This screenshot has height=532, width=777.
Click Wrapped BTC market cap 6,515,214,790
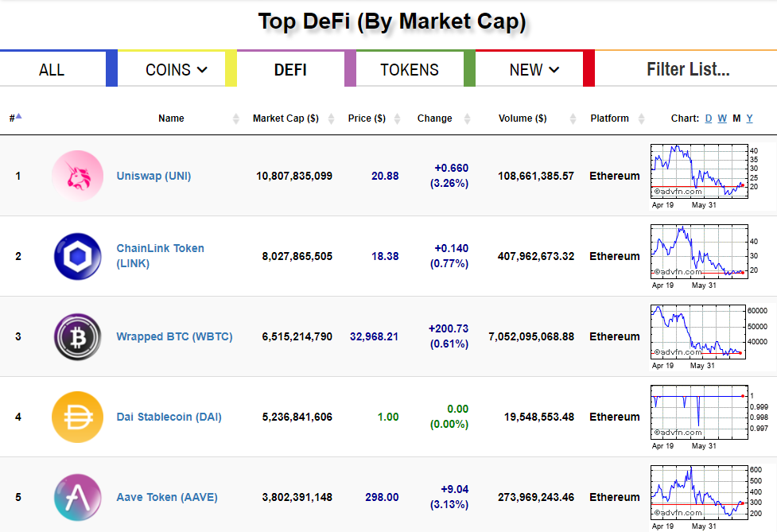pos(297,337)
